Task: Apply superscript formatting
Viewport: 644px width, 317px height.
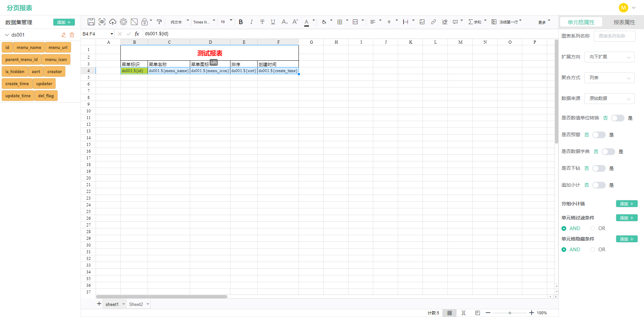Action: coord(295,22)
